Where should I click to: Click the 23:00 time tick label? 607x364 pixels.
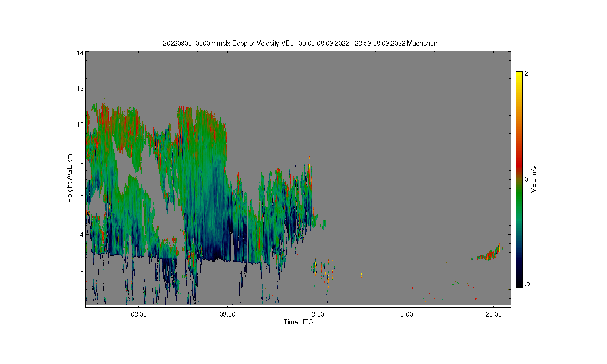click(x=493, y=314)
